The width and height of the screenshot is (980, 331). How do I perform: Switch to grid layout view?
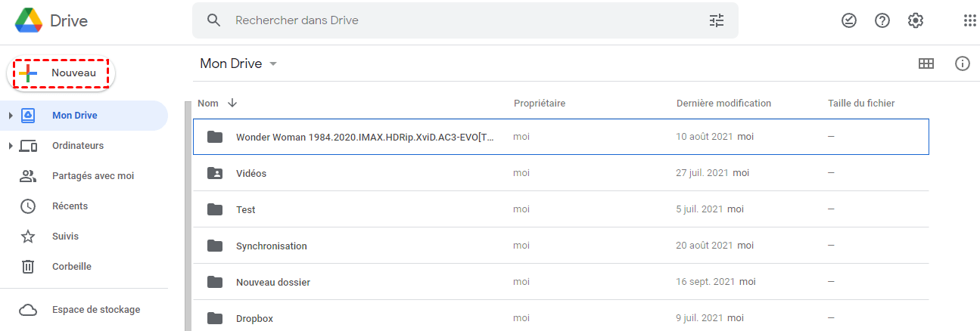click(926, 64)
